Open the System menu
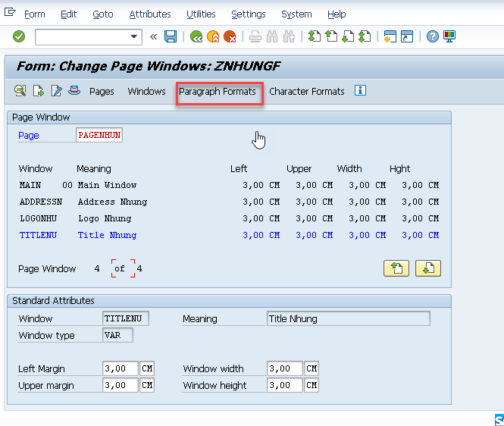 296,14
